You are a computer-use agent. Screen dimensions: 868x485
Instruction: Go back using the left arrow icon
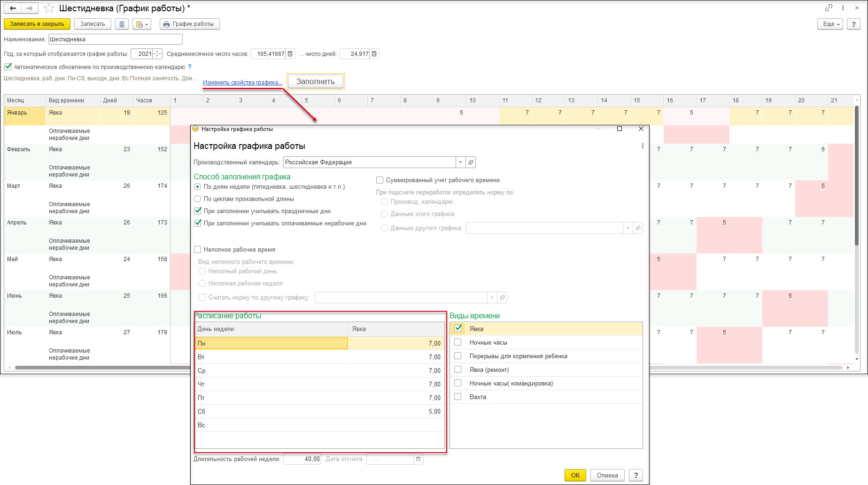[x=13, y=8]
